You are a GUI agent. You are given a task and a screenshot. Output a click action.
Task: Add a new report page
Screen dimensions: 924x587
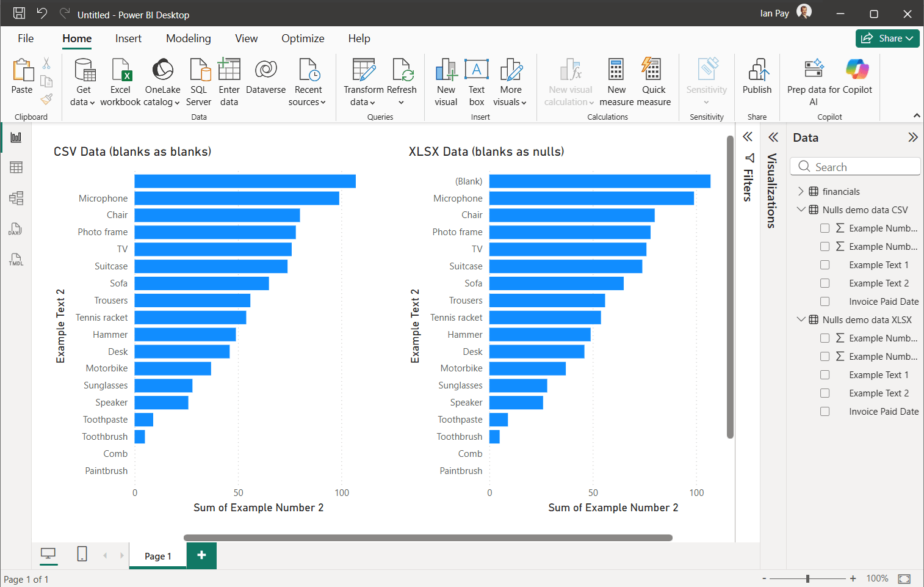[x=201, y=555]
